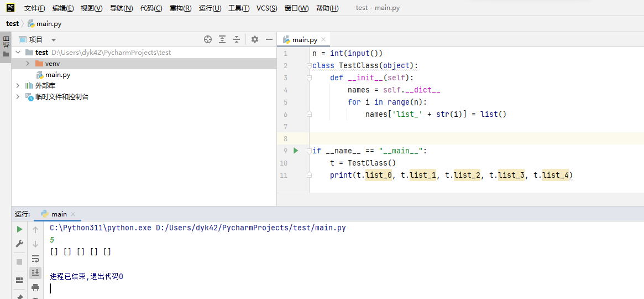Collapse the test project root node
This screenshot has height=299, width=644.
(18, 52)
